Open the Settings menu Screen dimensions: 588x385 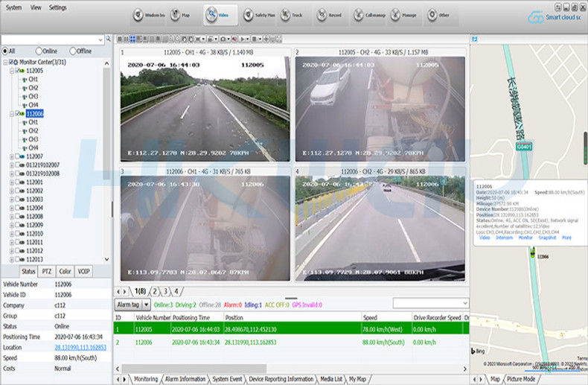click(x=57, y=7)
